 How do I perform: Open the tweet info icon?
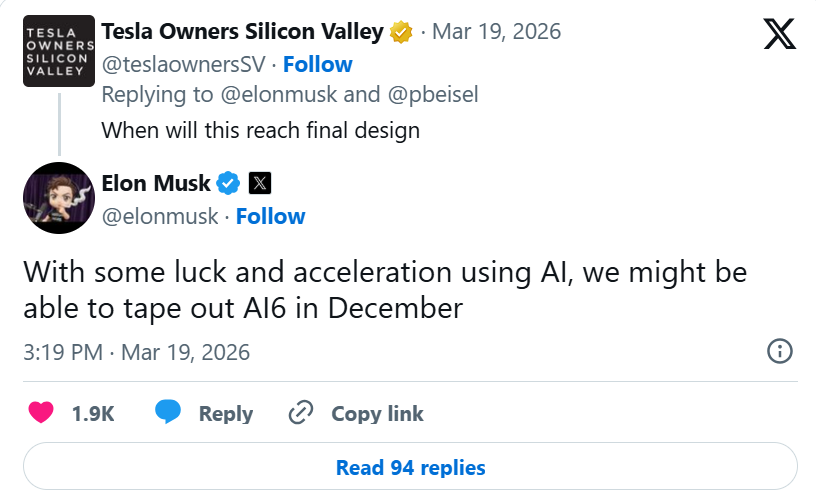click(779, 351)
